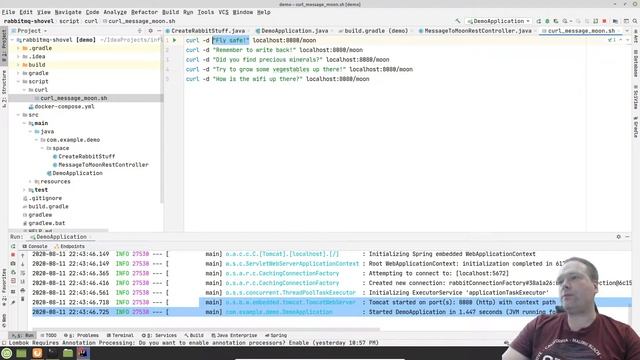This screenshot has width=640, height=360.
Task: Toggle the Favorites tool window side button
Action: [4, 287]
